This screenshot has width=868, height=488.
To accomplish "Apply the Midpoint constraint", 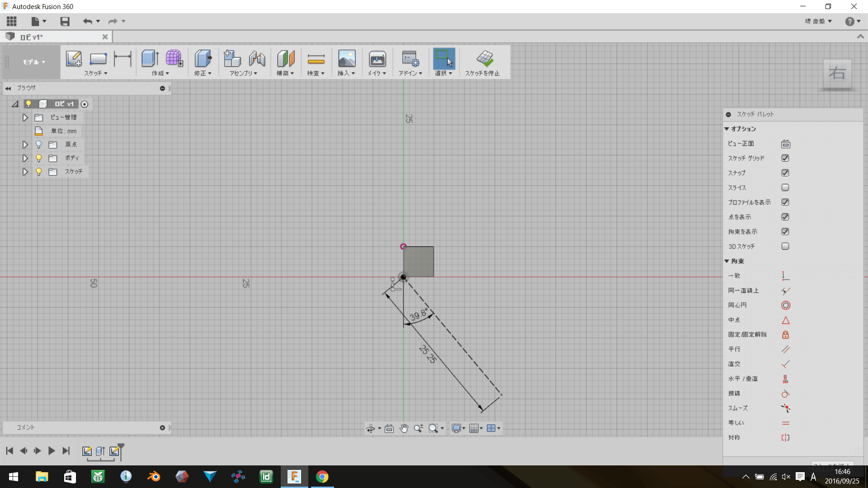I will pos(786,320).
